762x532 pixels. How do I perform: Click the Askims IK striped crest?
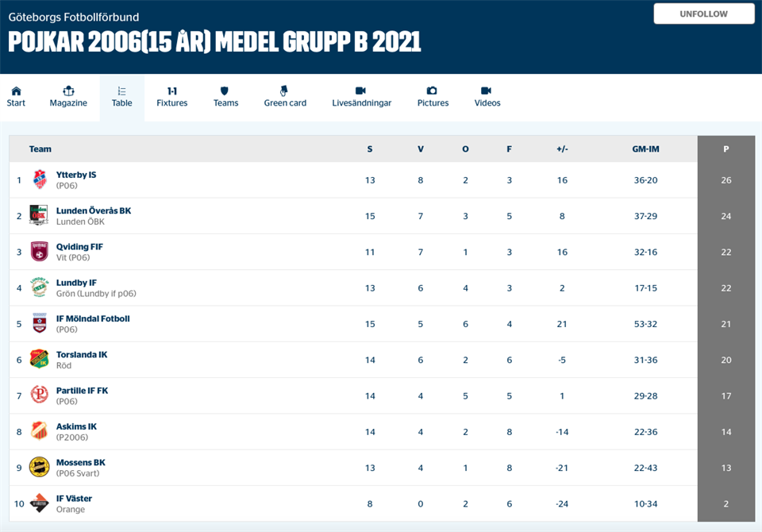39,431
